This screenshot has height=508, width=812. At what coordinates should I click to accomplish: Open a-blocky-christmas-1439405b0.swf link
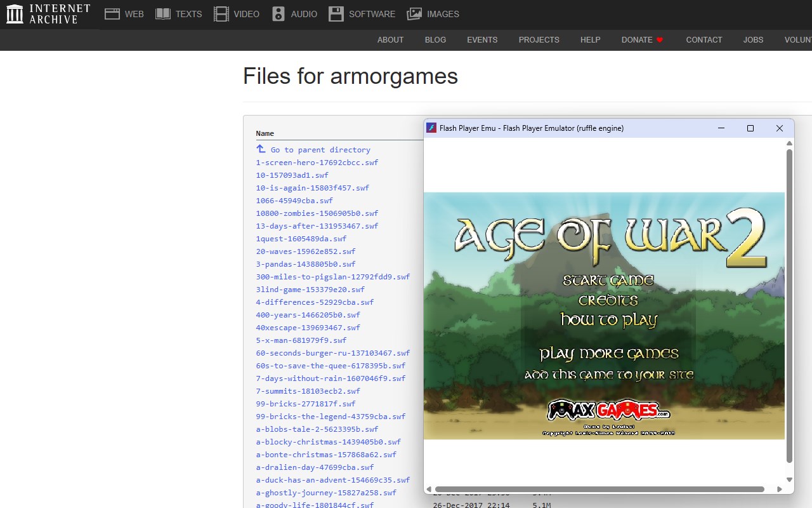click(329, 442)
